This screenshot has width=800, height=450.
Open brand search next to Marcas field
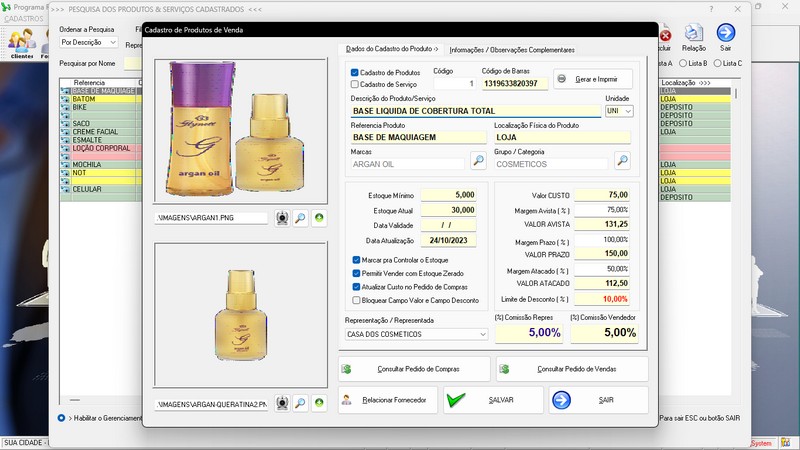[x=478, y=161]
